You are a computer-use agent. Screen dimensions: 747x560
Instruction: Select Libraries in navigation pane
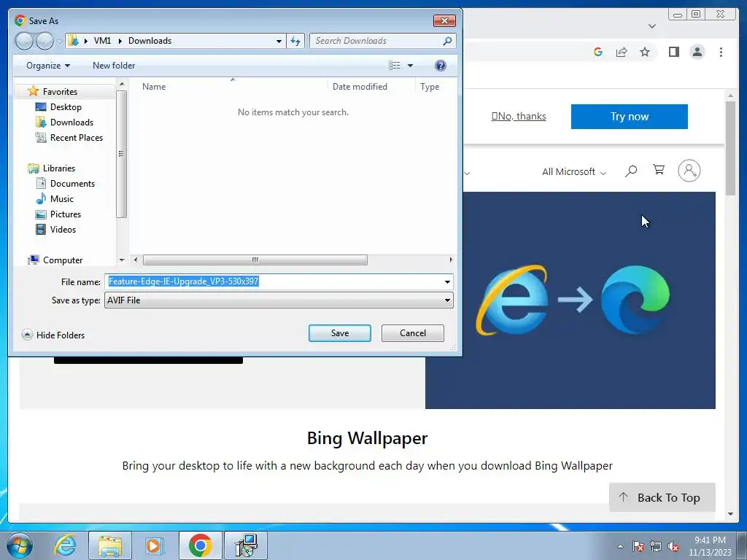coord(58,168)
